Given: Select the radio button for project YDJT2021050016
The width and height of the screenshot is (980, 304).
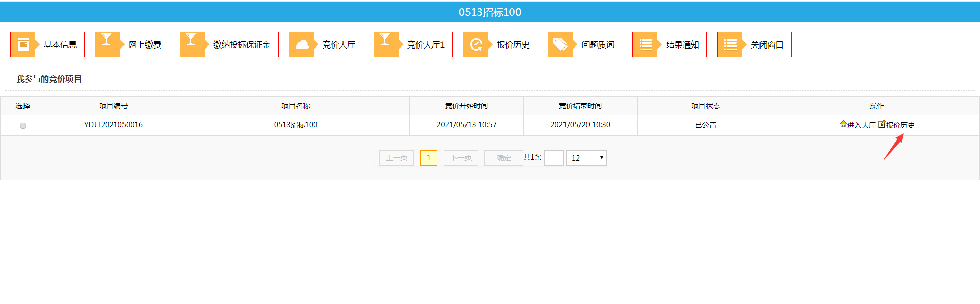Looking at the screenshot, I should (x=23, y=126).
